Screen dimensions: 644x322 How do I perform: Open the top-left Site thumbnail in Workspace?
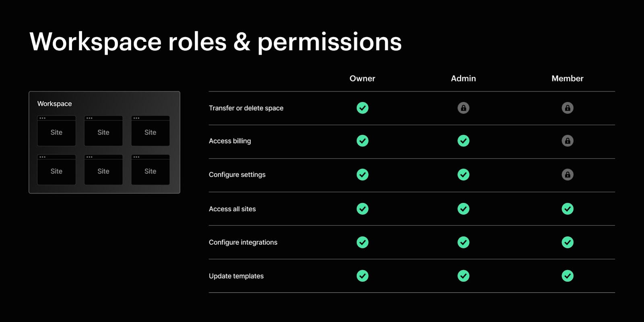click(56, 131)
